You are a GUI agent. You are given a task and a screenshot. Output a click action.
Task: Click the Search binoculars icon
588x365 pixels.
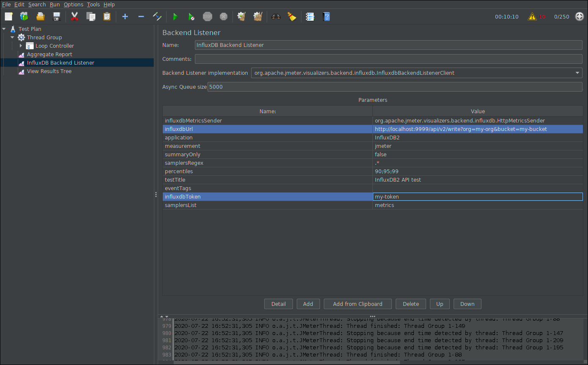point(276,16)
